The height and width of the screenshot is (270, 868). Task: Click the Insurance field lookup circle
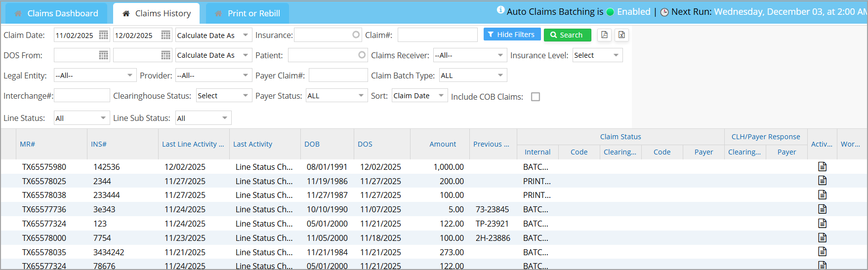pyautogui.click(x=356, y=35)
